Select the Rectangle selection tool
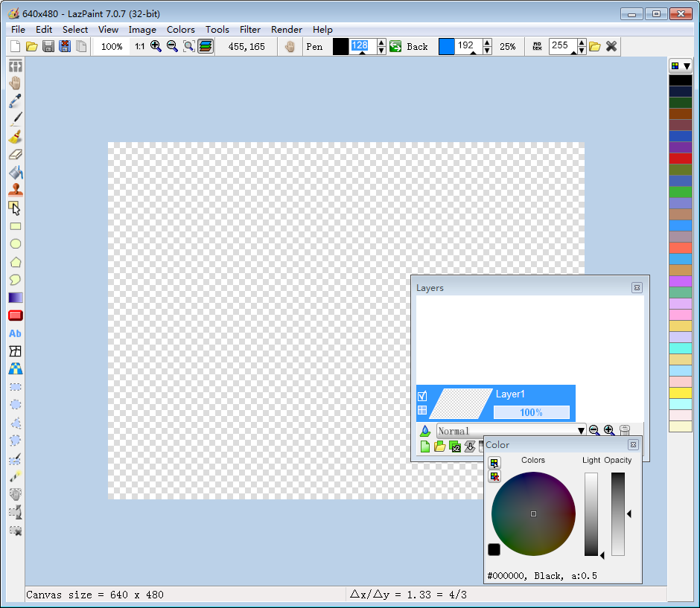This screenshot has height=608, width=700. (x=15, y=387)
